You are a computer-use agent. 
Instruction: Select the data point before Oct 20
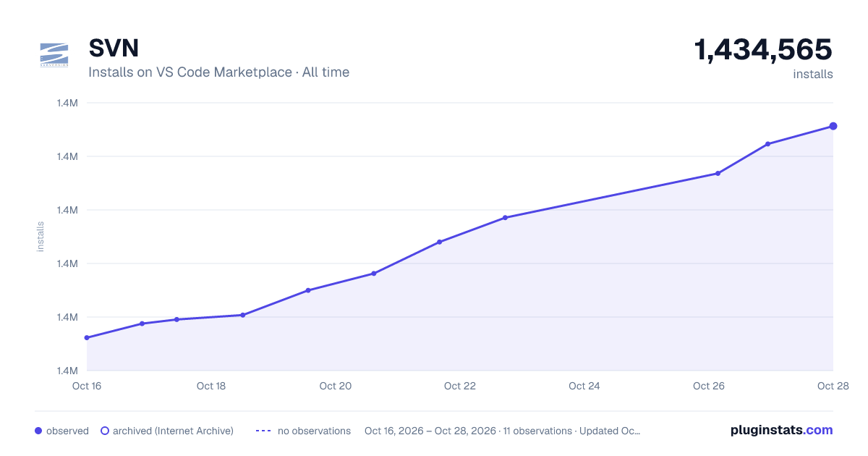click(x=308, y=290)
